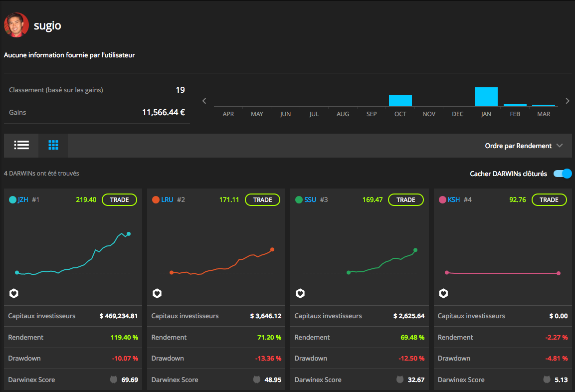Click TRADE button for JZH
Image resolution: width=575 pixels, height=392 pixels.
pyautogui.click(x=120, y=200)
